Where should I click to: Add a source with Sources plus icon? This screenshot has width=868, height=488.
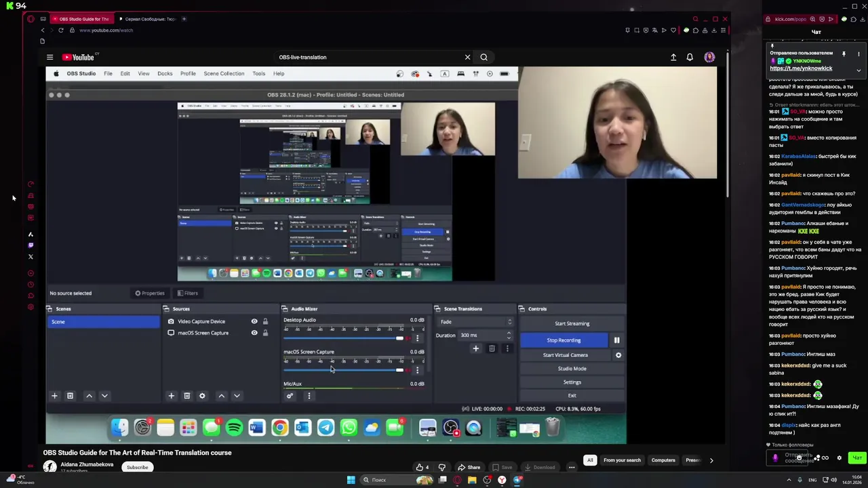click(171, 396)
